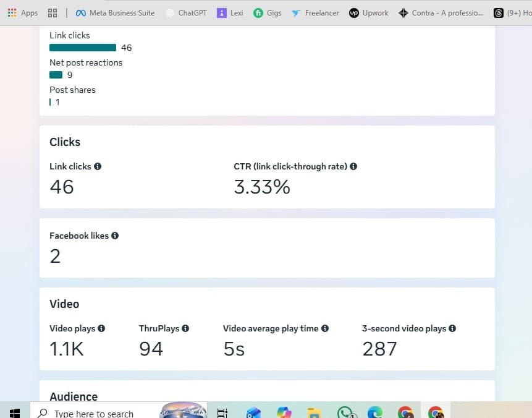Select the Lexi bookmark
Viewport: 532px width, 418px height.
click(x=230, y=13)
